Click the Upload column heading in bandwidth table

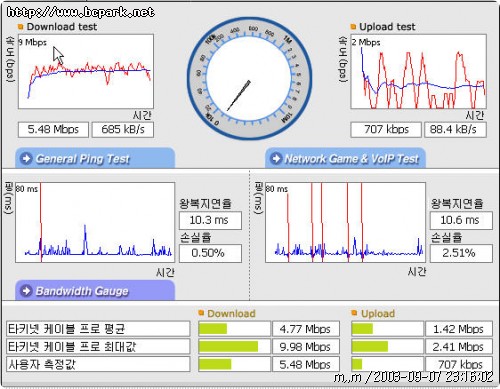[x=378, y=313]
